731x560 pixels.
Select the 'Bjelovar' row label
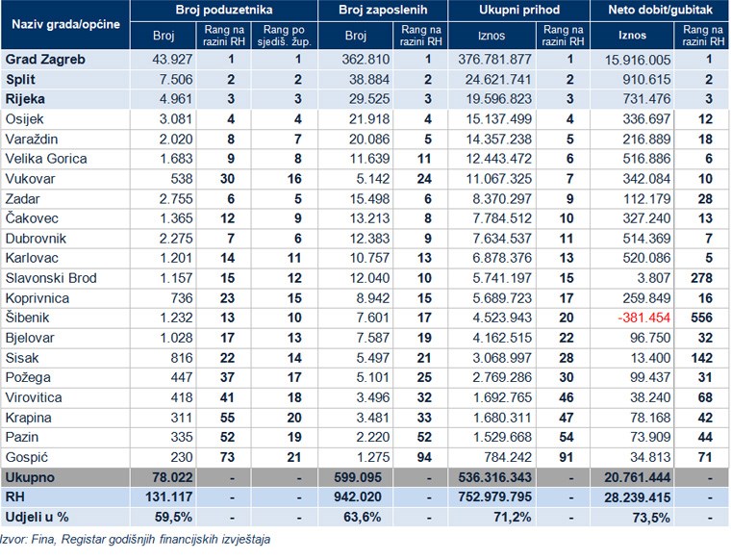(x=30, y=338)
